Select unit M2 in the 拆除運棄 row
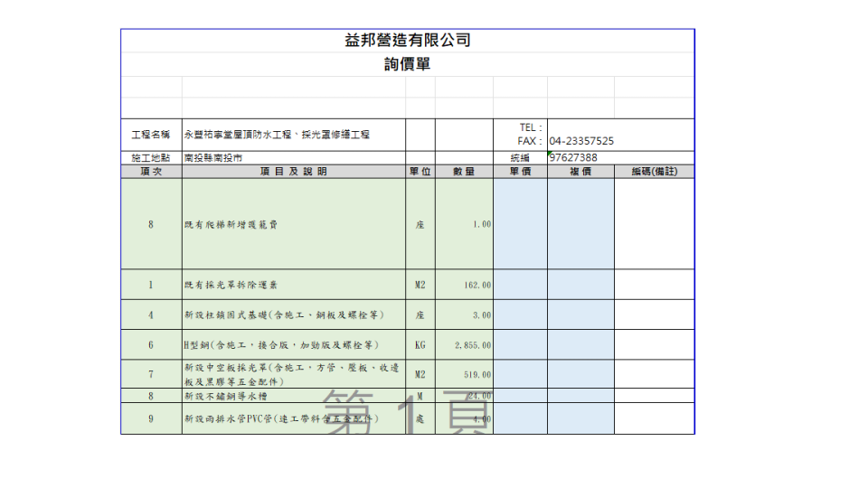 (420, 285)
